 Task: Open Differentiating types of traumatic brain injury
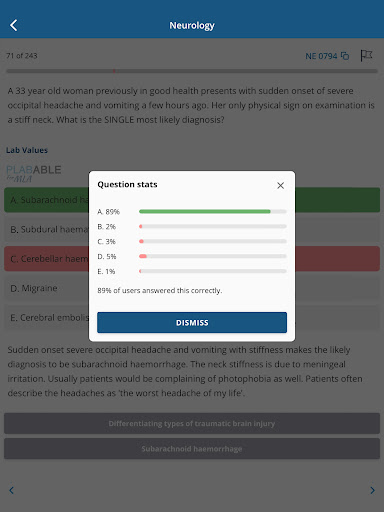192,423
